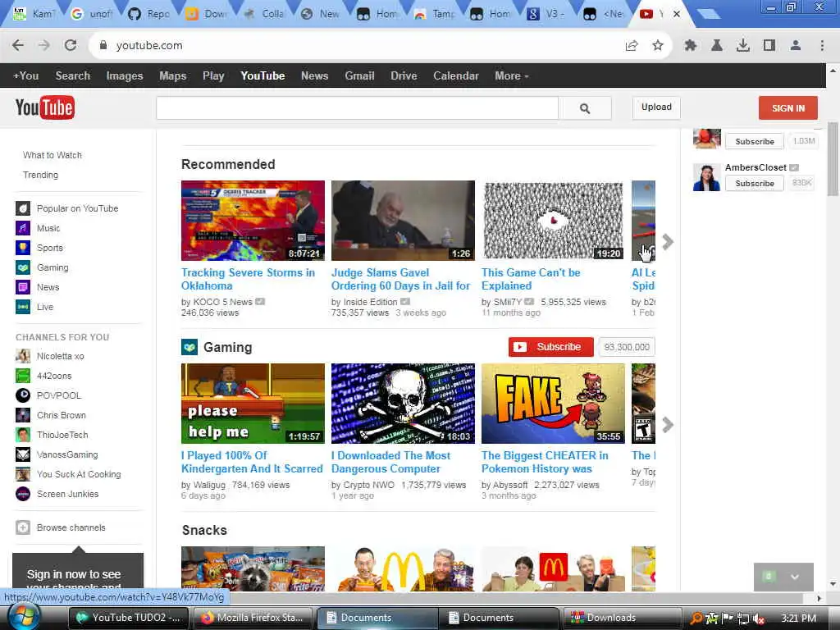Open the Trending link

click(x=40, y=175)
